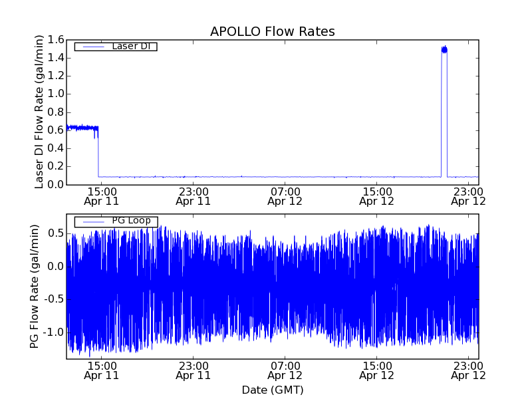532x399 pixels.
Task: Click the 1.5 gal/min spike in the Laser DI plot
Action: 444,50
